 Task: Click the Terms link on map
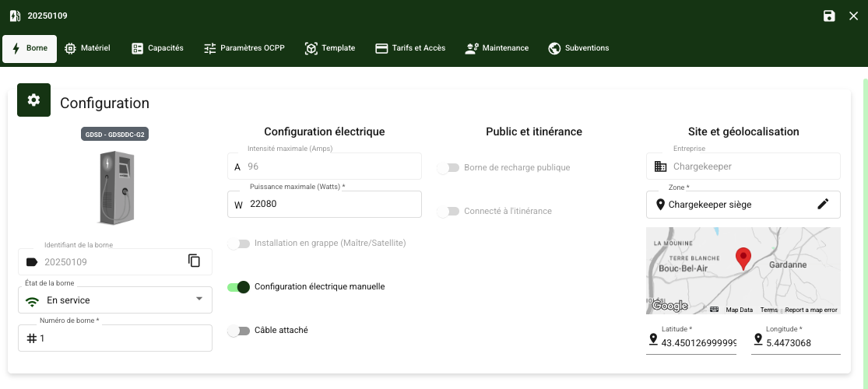pos(769,310)
